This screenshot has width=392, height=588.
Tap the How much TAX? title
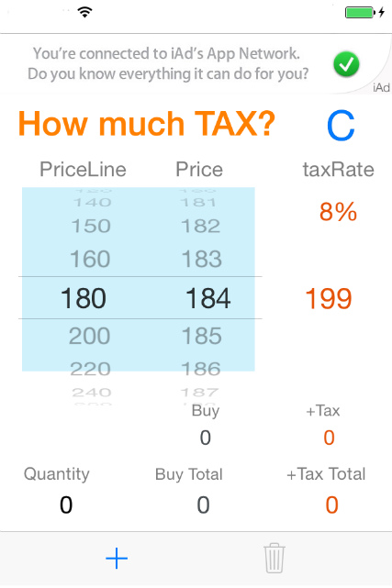click(x=147, y=124)
